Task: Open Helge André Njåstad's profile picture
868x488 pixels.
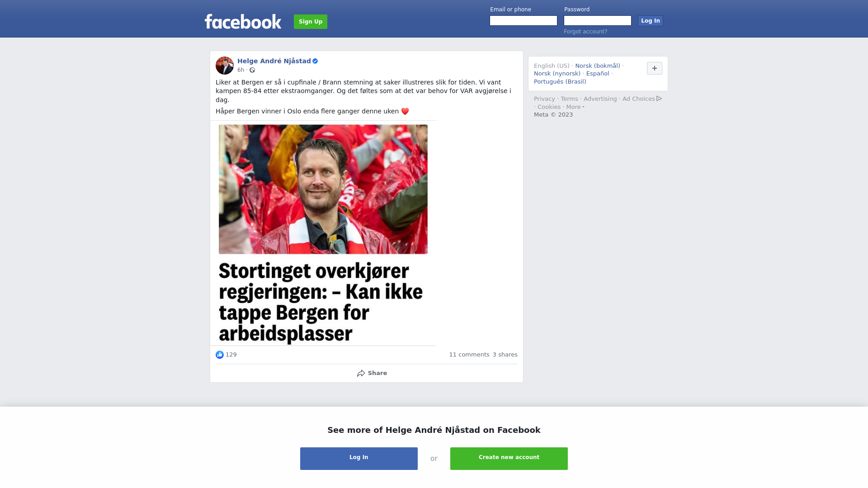Action: point(225,66)
